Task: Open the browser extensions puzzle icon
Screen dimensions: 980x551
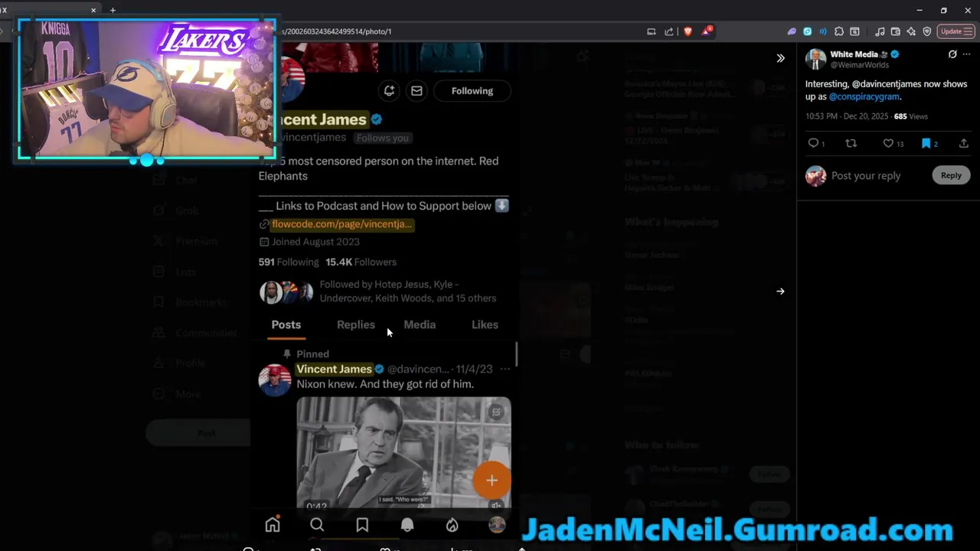Action: click(x=839, y=31)
